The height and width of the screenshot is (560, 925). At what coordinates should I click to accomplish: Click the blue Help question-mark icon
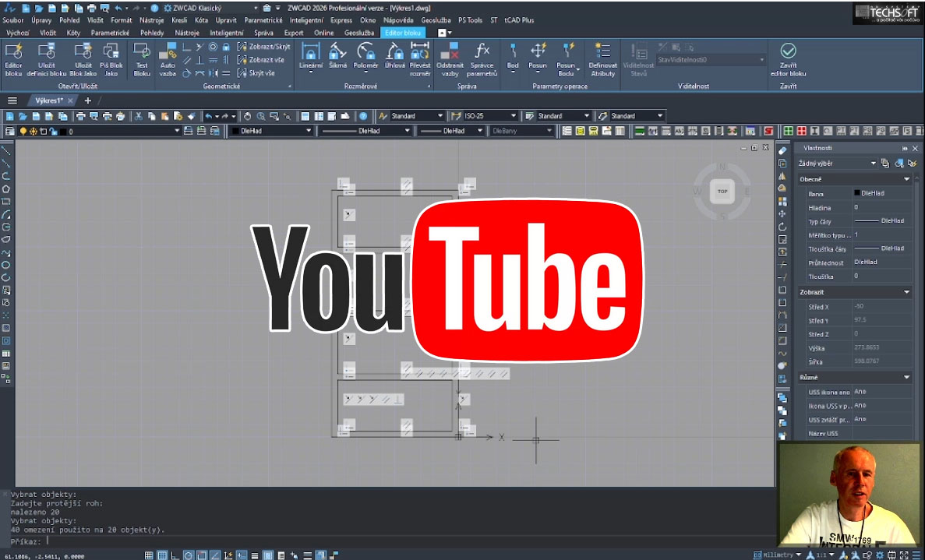(x=363, y=116)
